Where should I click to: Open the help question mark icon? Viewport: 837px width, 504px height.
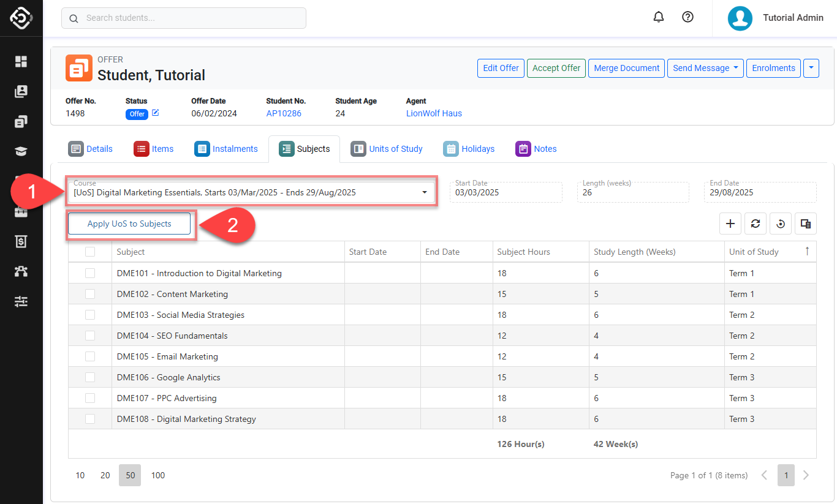(687, 17)
